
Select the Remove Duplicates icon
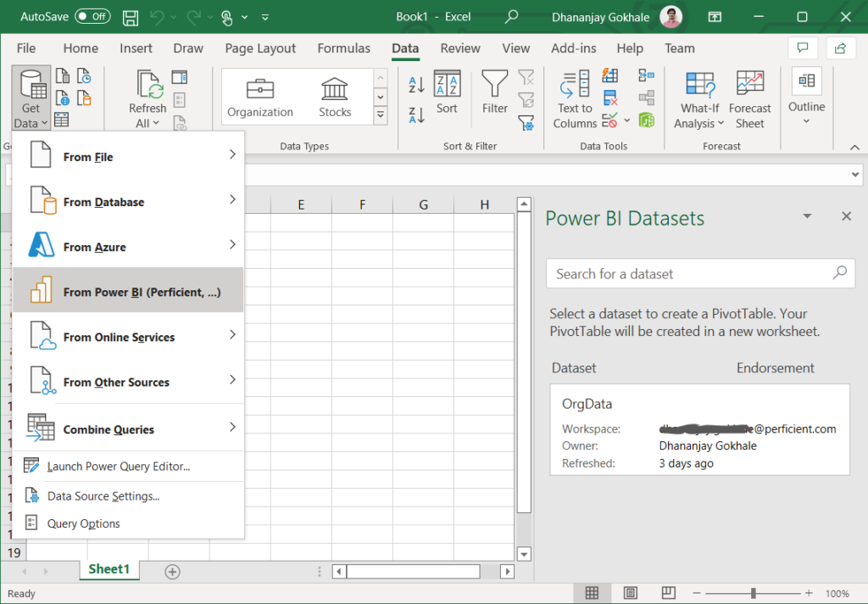pos(610,98)
